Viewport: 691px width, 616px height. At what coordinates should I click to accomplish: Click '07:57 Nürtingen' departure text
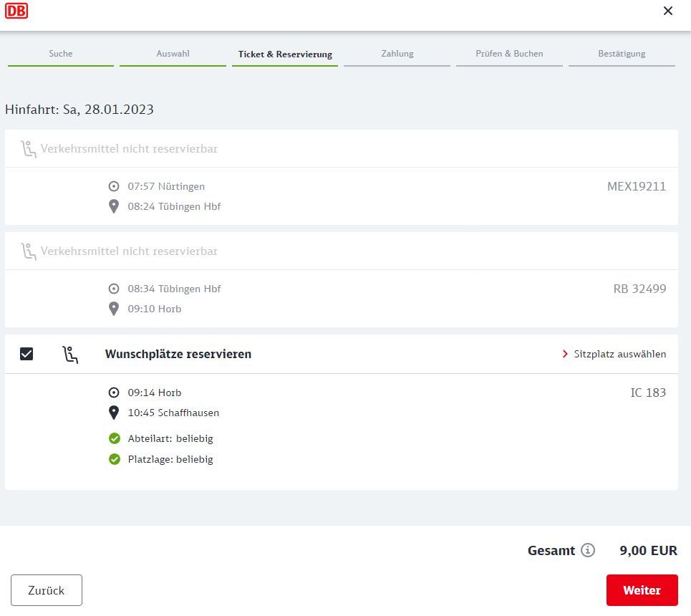click(x=166, y=186)
